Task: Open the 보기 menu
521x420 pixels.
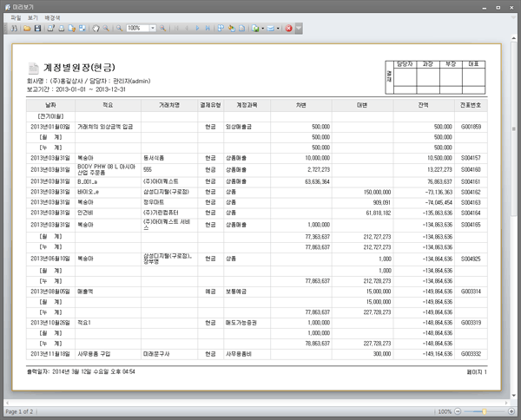Action: coord(32,17)
